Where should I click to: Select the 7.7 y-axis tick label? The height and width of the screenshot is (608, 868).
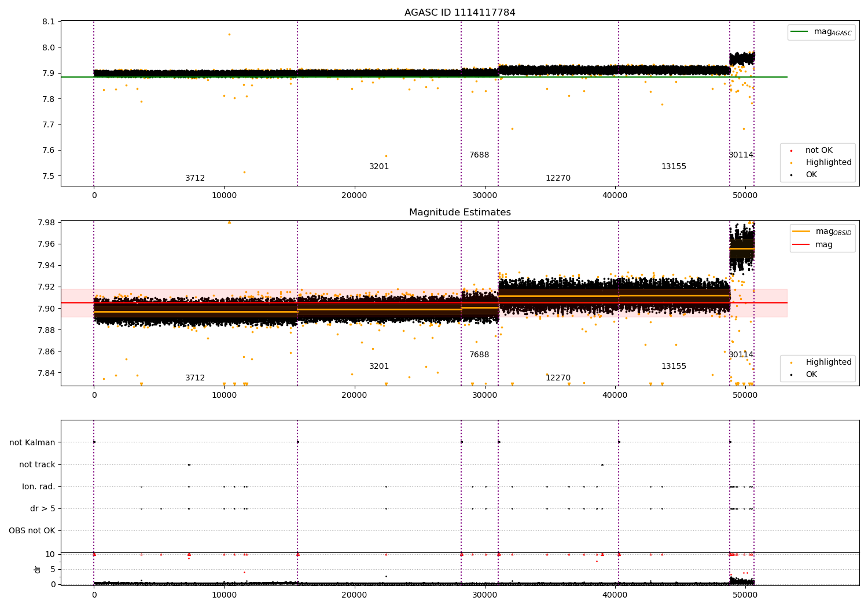(49, 125)
